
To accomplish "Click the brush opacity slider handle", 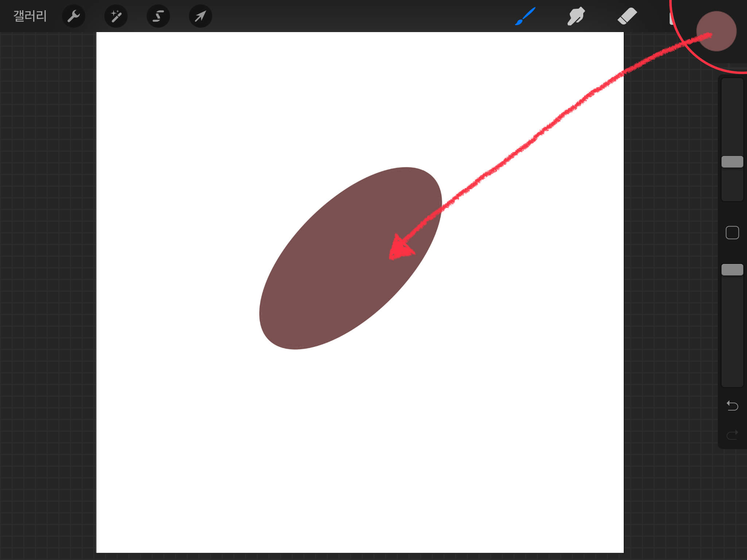I will point(732,270).
